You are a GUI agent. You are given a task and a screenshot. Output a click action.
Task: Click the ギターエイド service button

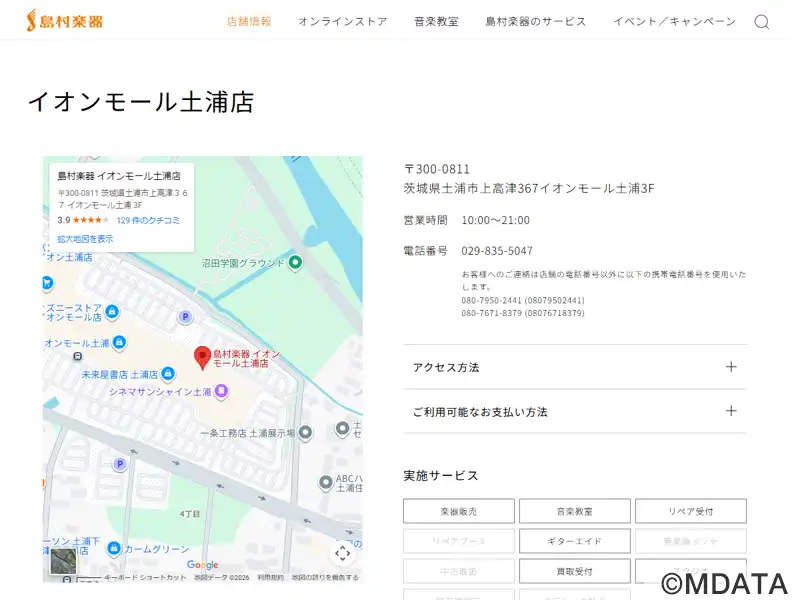574,541
